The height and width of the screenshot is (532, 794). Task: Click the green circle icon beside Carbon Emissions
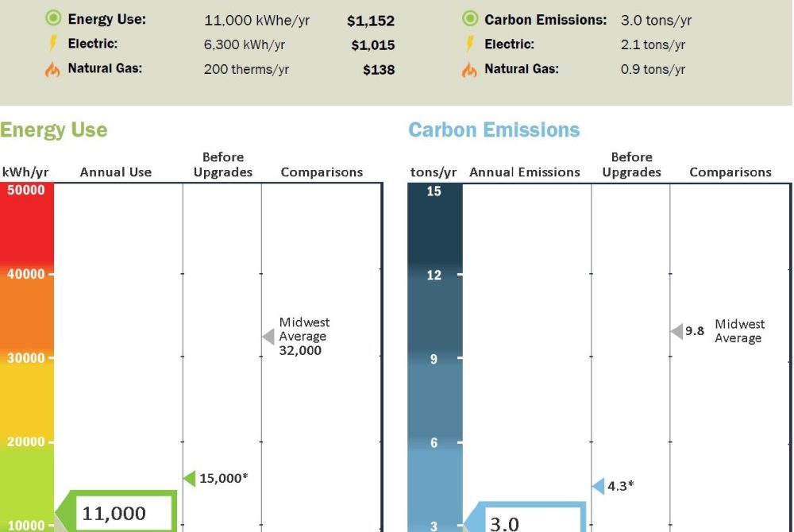470,19
